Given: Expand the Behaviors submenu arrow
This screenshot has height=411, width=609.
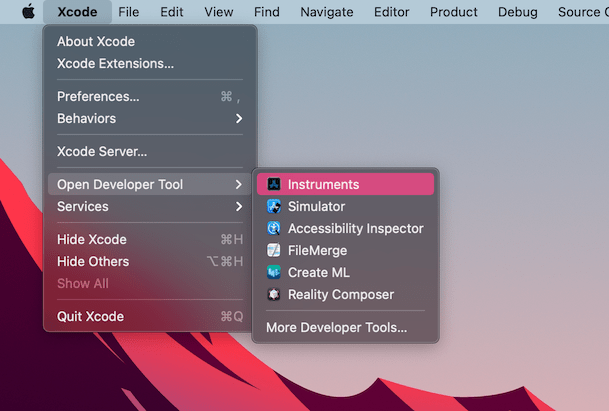Looking at the screenshot, I should point(238,119).
